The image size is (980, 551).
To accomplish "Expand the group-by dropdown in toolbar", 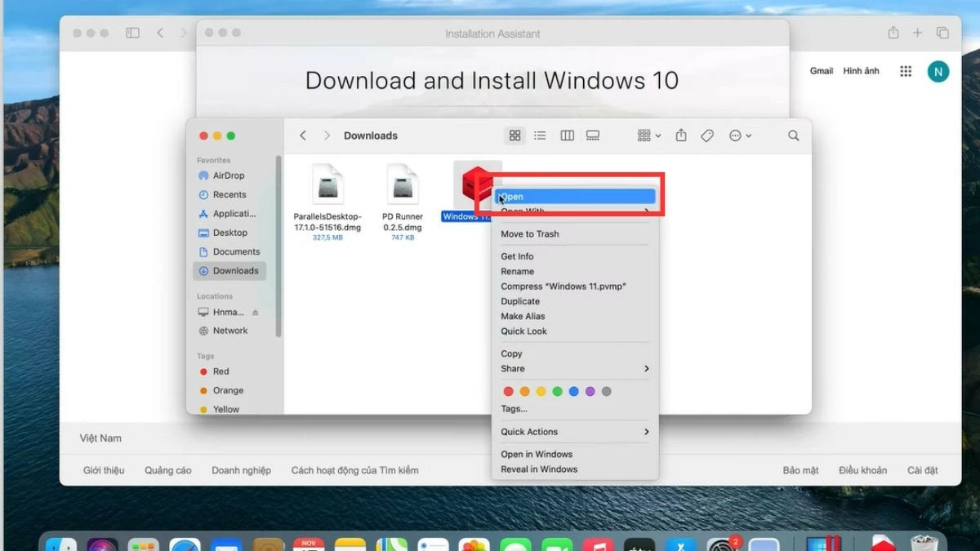I will pos(649,136).
